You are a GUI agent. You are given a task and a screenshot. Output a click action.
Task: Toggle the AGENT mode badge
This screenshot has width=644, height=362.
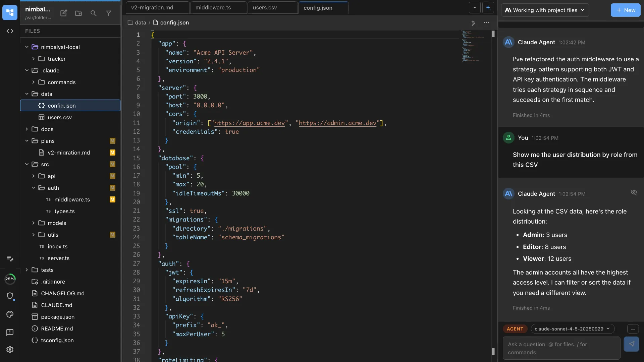(x=515, y=329)
